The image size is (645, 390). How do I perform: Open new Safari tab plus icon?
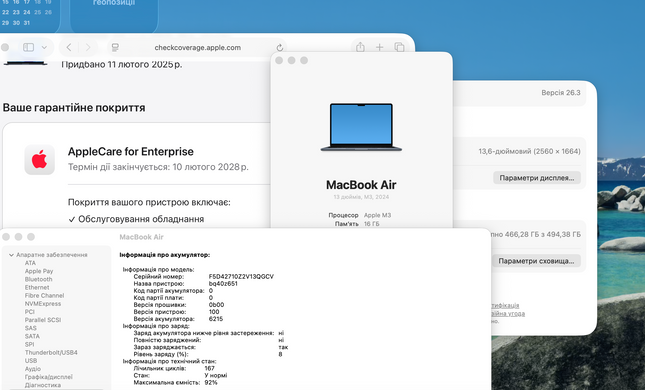(x=379, y=47)
